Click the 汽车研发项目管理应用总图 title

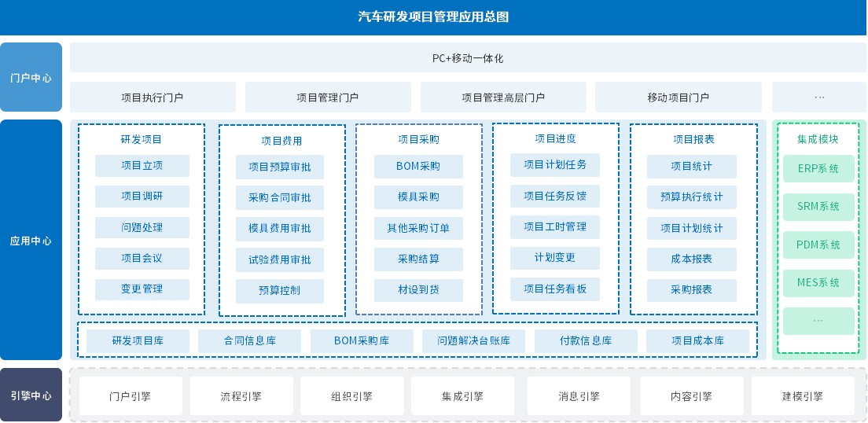pos(433,17)
